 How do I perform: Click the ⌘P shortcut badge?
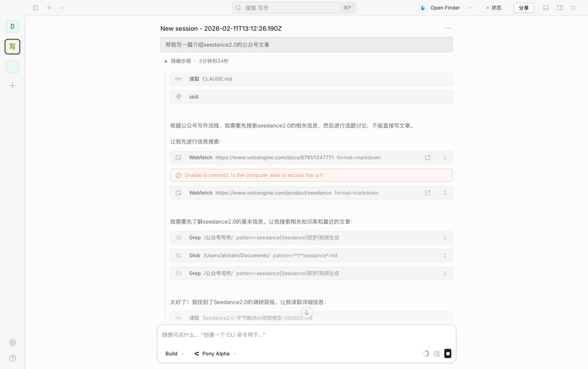[x=347, y=8]
